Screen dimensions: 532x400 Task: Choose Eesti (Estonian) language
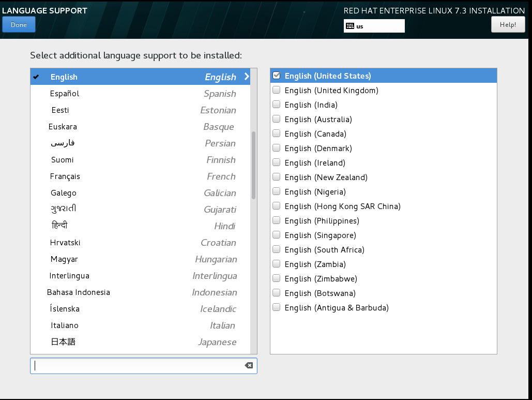pos(141,110)
